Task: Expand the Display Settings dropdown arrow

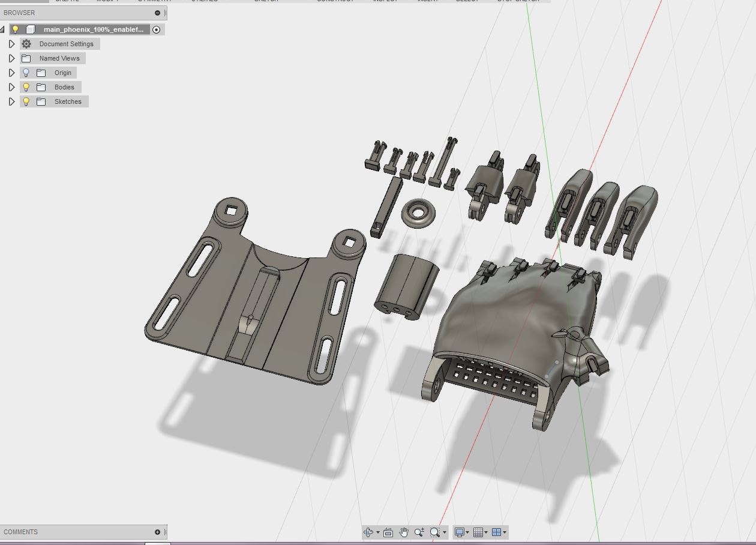Action: coord(467,532)
